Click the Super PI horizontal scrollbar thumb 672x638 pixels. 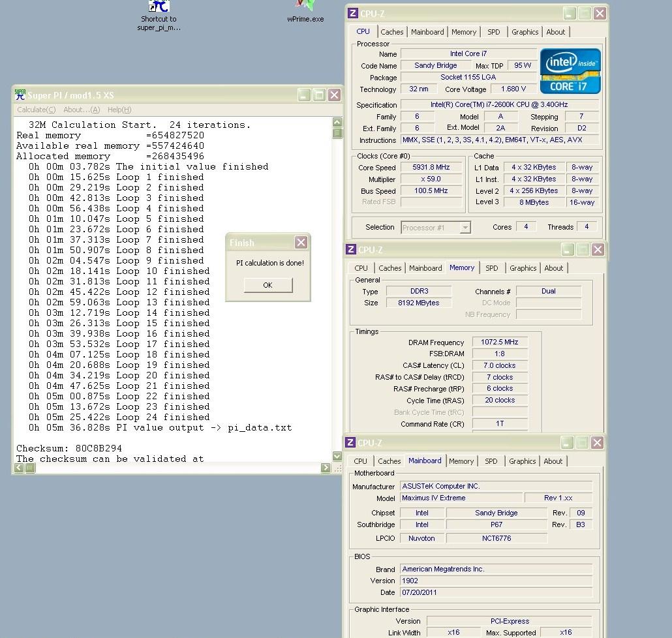pos(29,468)
